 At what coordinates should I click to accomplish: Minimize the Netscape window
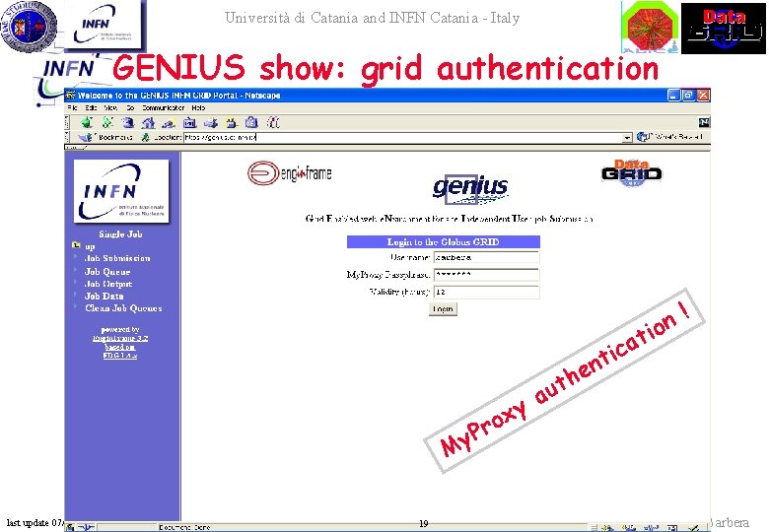(x=673, y=95)
